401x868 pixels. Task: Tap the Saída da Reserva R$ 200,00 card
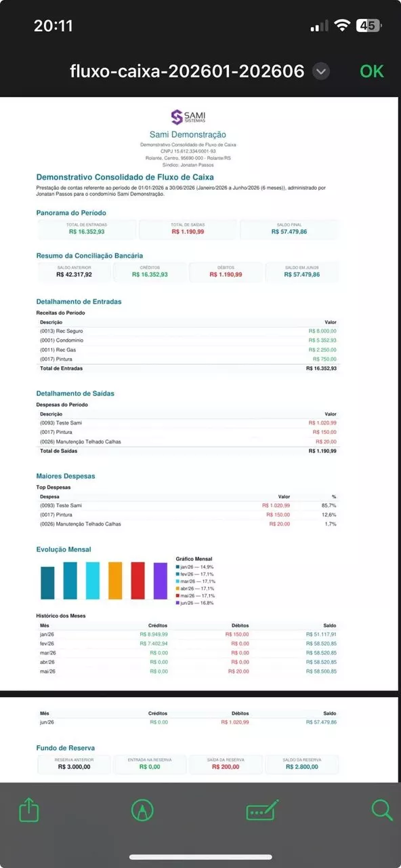(226, 764)
